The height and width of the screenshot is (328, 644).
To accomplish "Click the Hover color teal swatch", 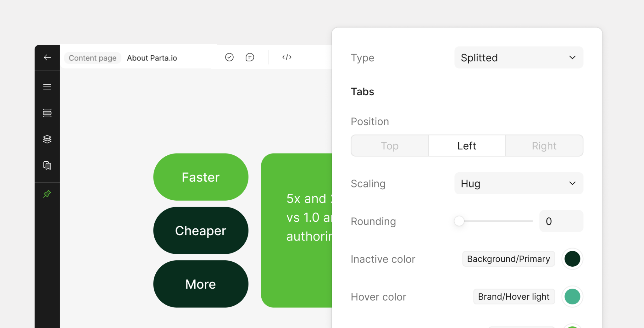I will tap(572, 297).
